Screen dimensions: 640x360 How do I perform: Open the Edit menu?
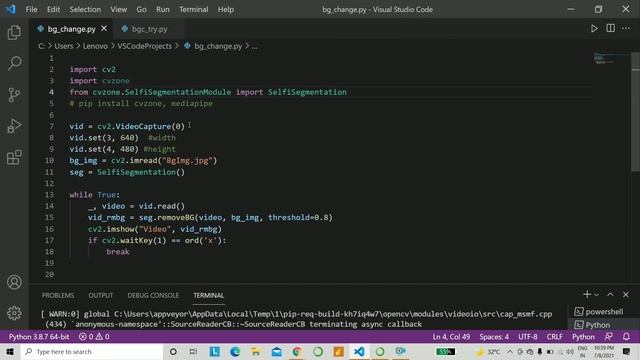[53, 9]
